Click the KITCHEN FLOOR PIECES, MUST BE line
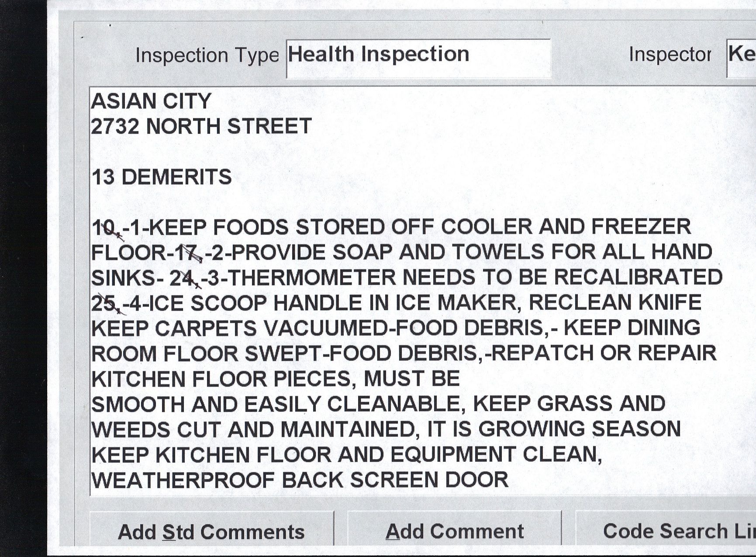756x557 pixels. pos(275,379)
